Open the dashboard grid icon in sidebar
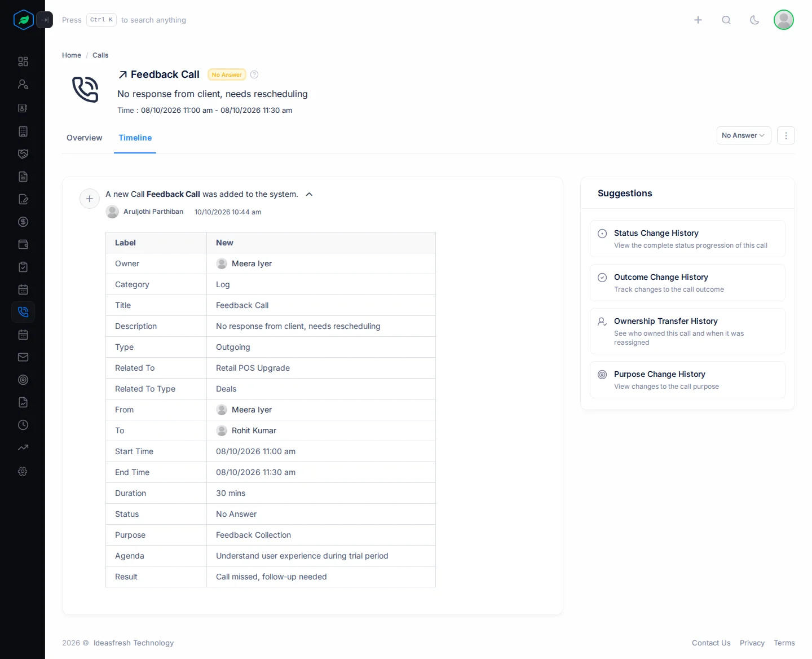This screenshot has width=812, height=659. tap(23, 61)
